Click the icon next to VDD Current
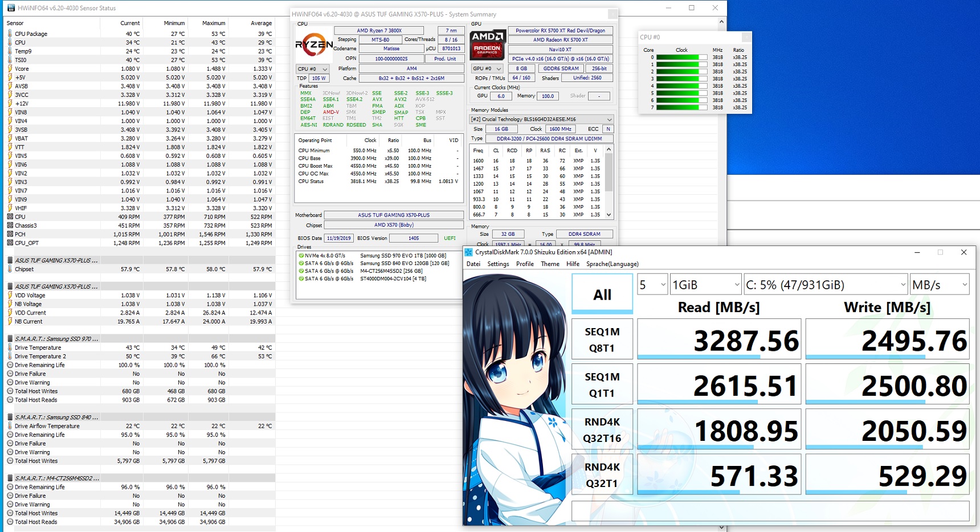 [10, 313]
